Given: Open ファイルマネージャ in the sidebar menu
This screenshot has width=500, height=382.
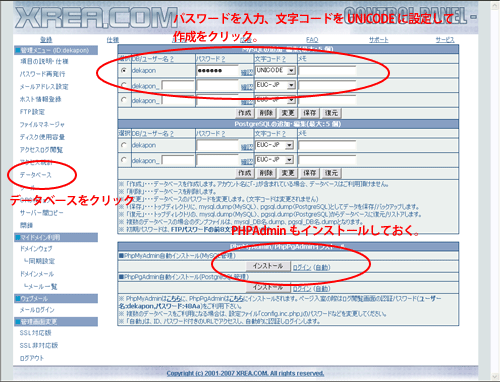Looking at the screenshot, I should coord(42,124).
